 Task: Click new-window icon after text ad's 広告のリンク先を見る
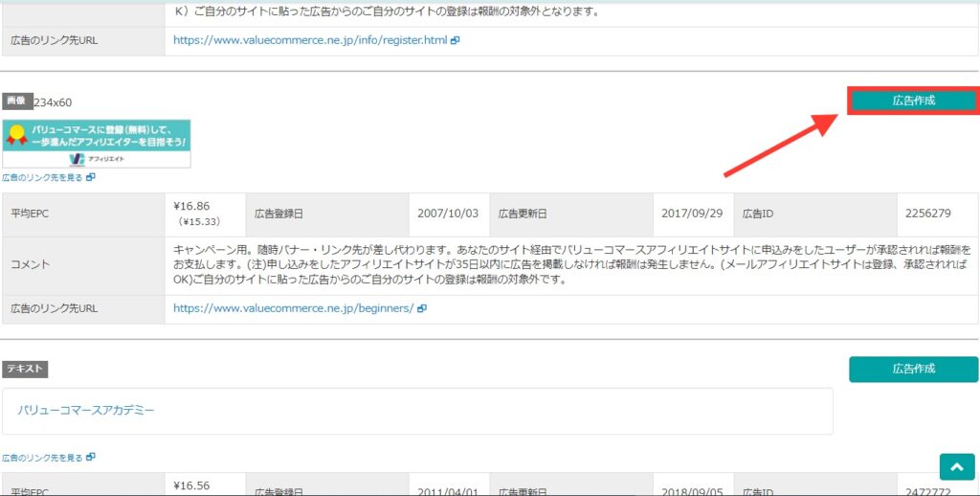pyautogui.click(x=91, y=458)
